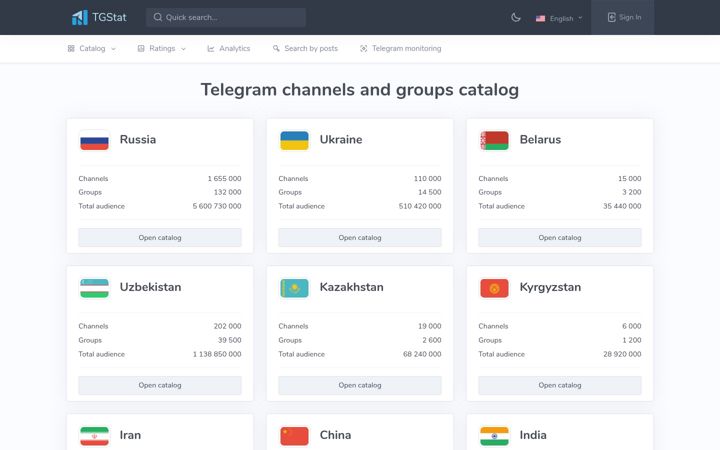The width and height of the screenshot is (720, 450).
Task: Click the Iran card title
Action: tap(130, 435)
